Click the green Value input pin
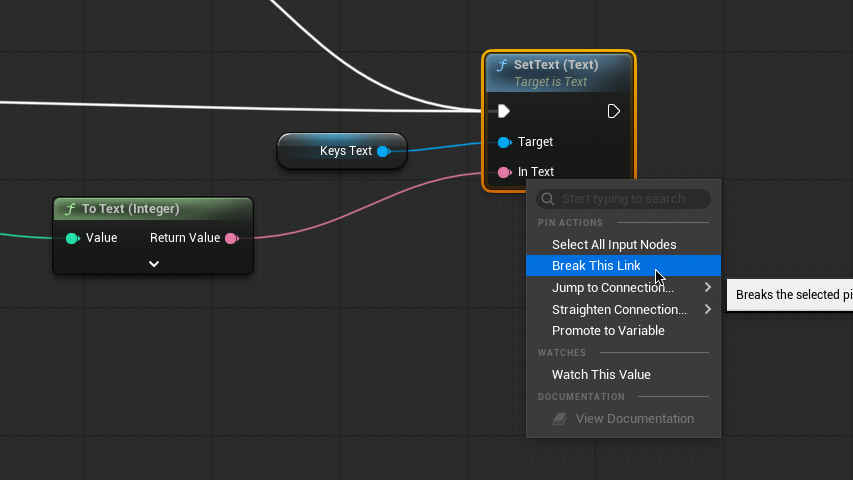 tap(72, 238)
